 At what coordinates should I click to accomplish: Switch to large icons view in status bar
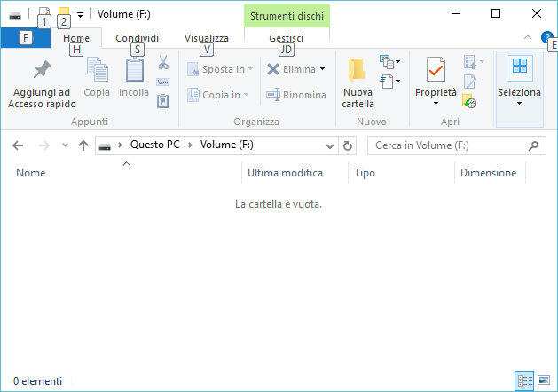pyautogui.click(x=544, y=380)
